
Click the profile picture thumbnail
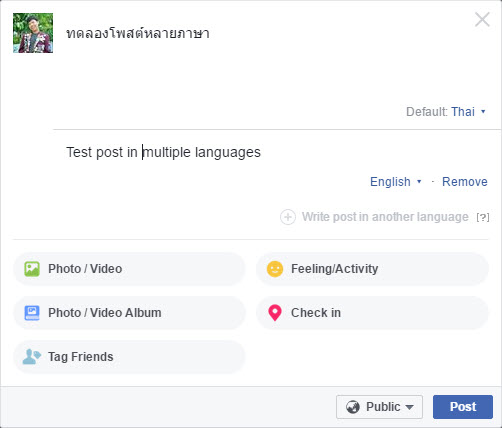(33, 33)
